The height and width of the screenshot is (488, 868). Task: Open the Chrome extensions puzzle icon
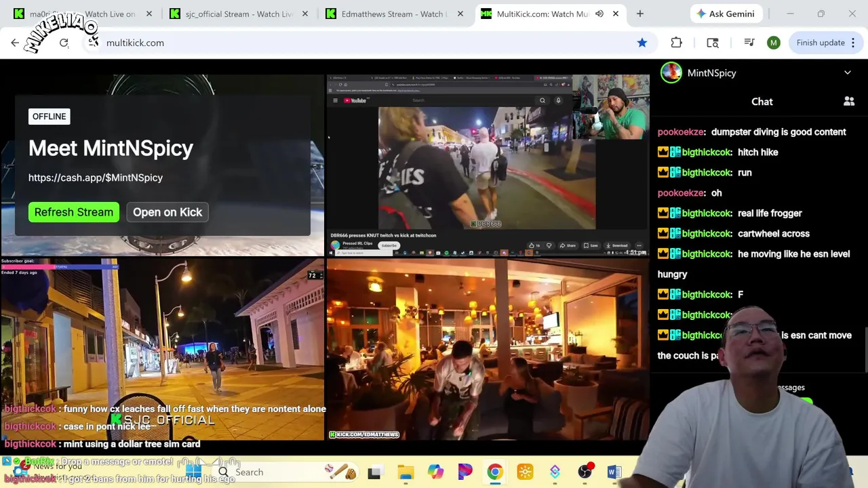676,43
